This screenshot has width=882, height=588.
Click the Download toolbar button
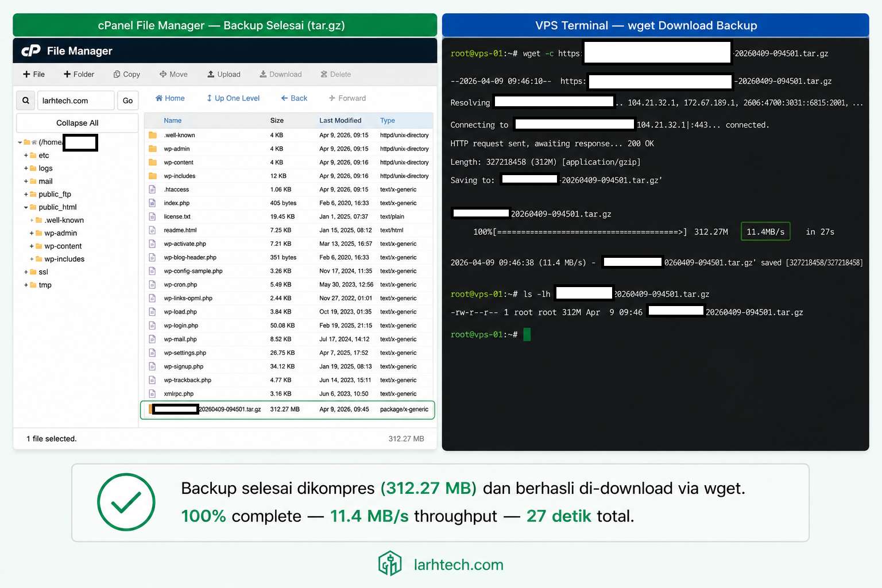click(280, 74)
